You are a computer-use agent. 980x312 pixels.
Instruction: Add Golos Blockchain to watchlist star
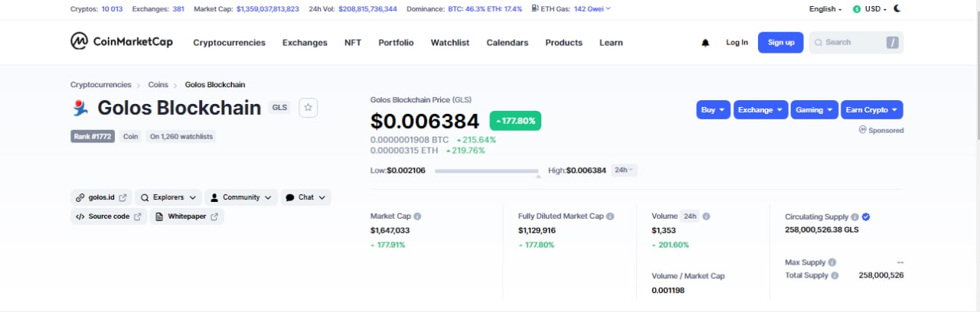[x=309, y=108]
